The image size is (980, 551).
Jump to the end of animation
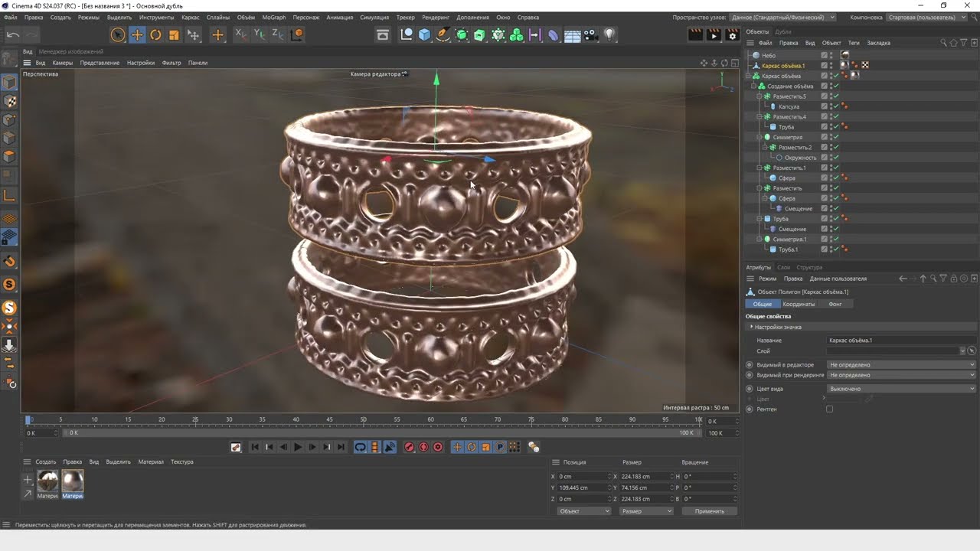click(341, 447)
